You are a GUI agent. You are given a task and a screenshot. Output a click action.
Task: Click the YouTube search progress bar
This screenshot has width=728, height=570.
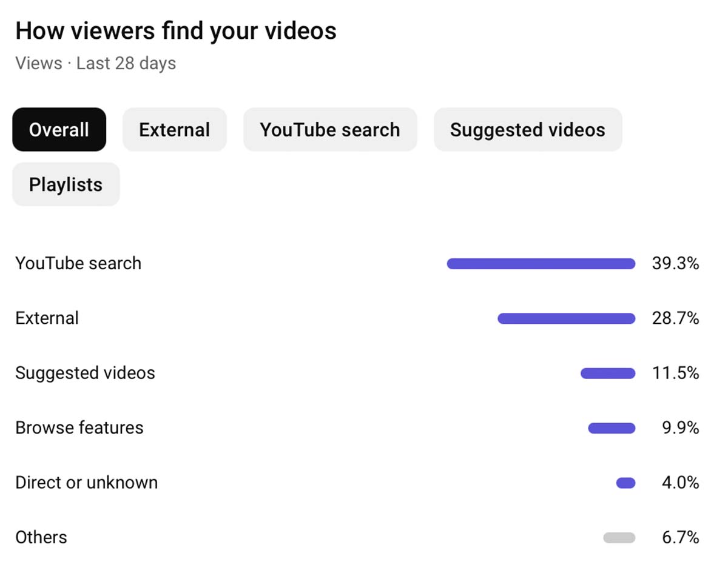(541, 264)
